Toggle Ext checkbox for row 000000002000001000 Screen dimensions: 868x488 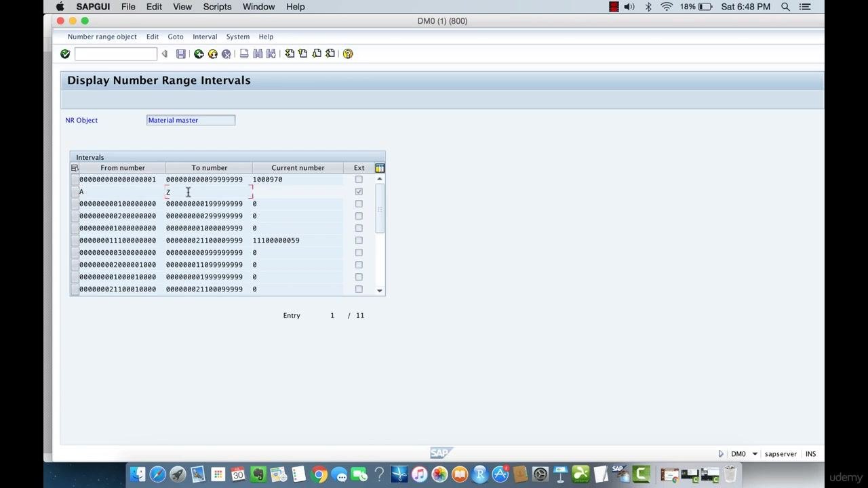point(359,265)
